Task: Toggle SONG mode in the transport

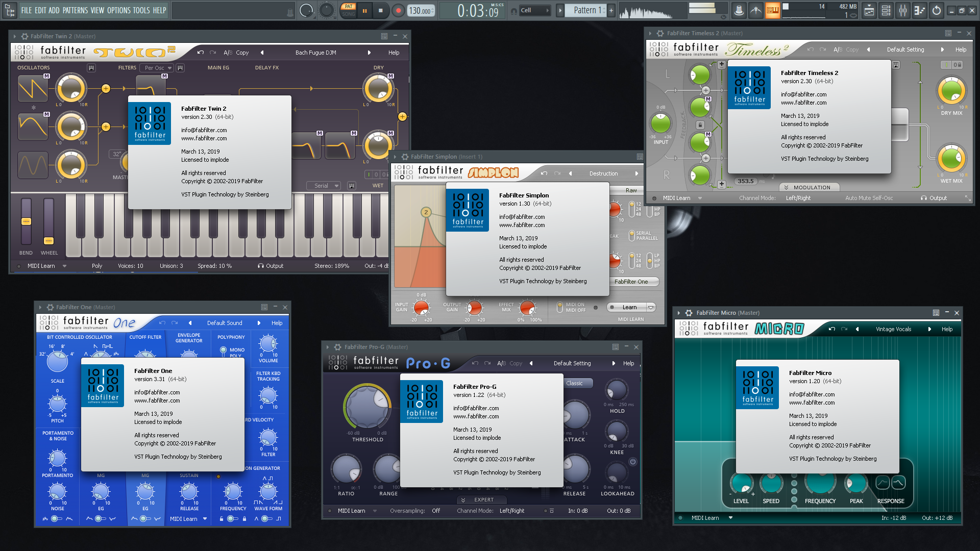Action: (x=349, y=15)
